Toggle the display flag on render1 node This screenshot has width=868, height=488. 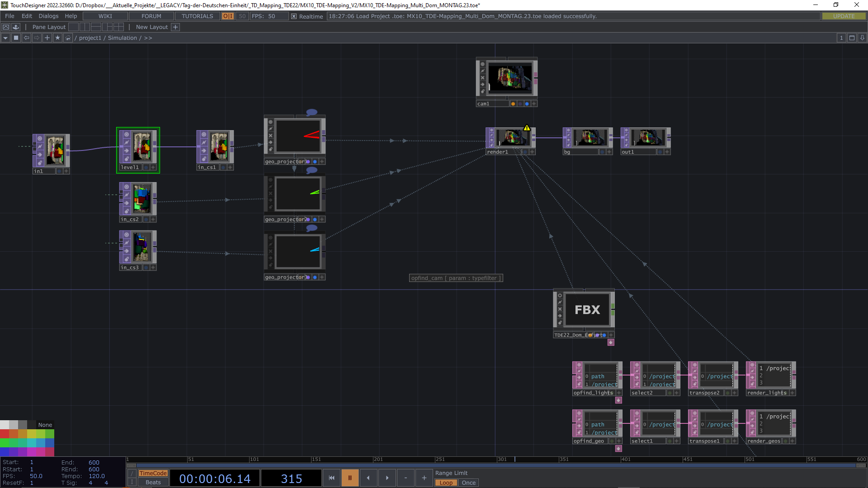525,152
